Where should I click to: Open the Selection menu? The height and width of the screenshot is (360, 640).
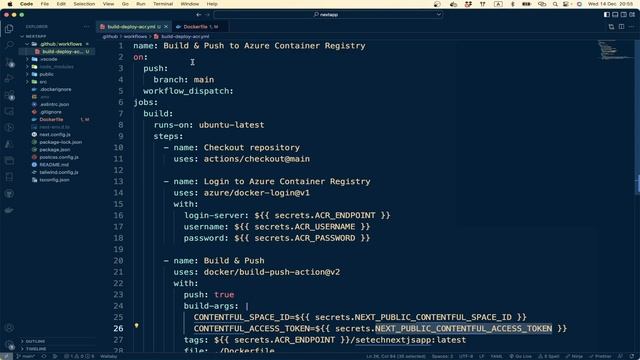[x=84, y=4]
